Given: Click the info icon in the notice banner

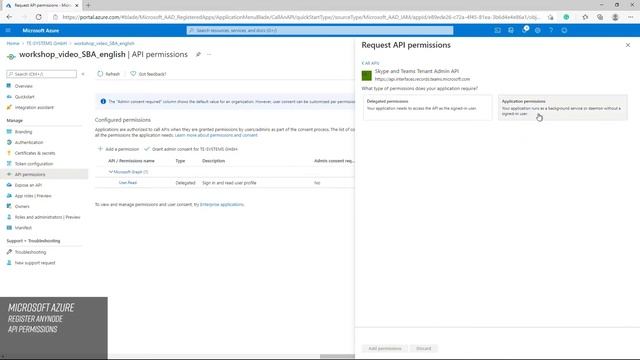Looking at the screenshot, I should 103,101.
